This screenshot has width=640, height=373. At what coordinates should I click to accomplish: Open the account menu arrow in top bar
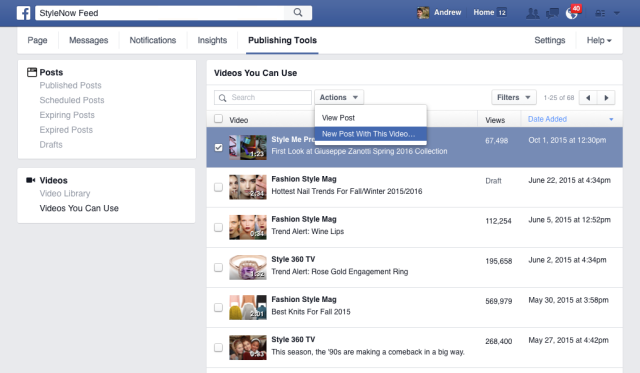(617, 13)
